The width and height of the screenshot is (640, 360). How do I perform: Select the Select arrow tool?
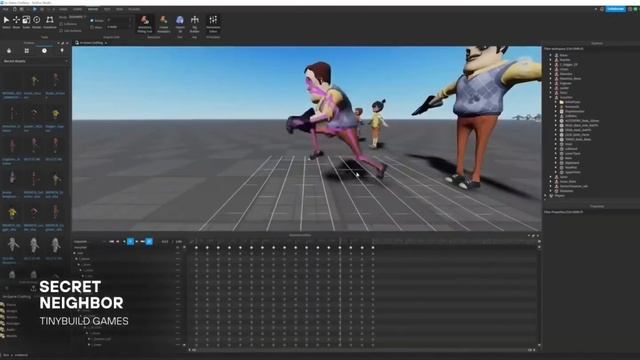click(6, 22)
